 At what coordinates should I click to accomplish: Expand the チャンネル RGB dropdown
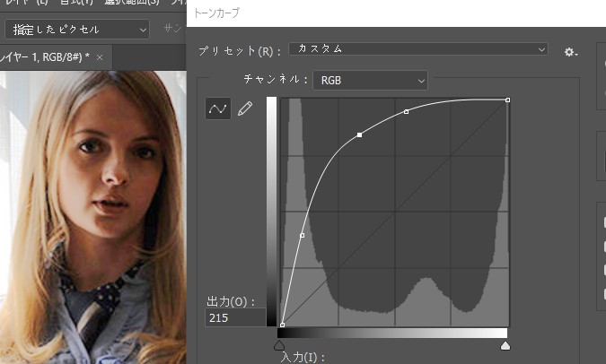(x=370, y=81)
